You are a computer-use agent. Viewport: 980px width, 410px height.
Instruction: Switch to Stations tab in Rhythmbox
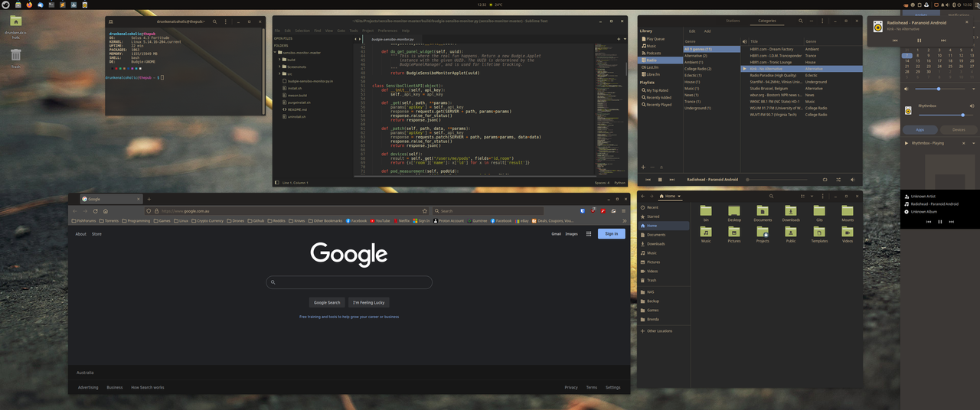click(733, 21)
